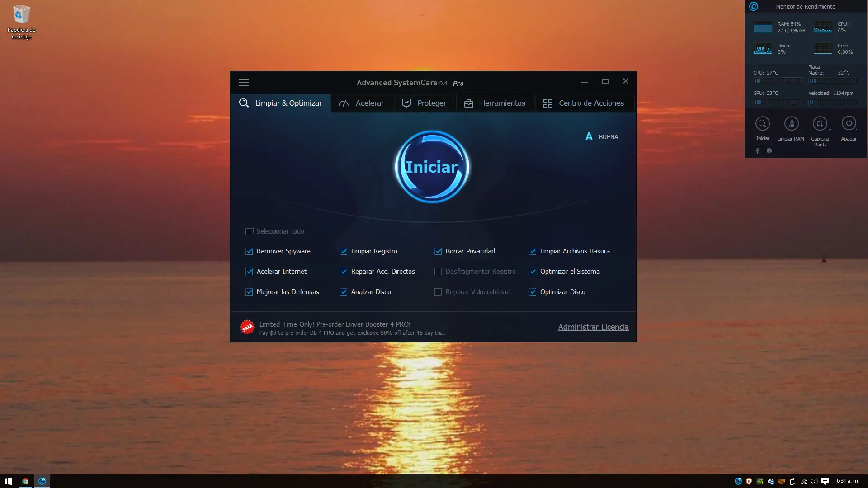This screenshot has height=488, width=868.
Task: Click the Apagar power icon
Action: pyautogui.click(x=849, y=123)
